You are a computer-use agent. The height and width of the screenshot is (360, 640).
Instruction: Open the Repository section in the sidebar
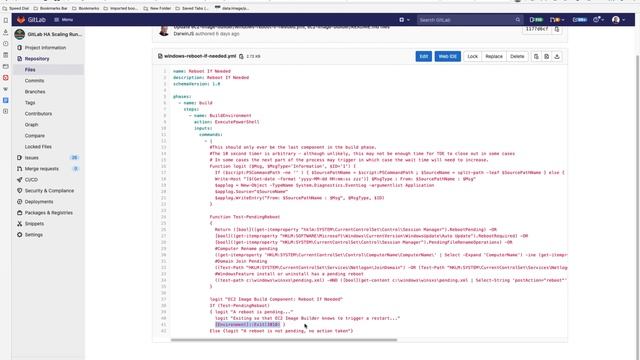click(37, 59)
